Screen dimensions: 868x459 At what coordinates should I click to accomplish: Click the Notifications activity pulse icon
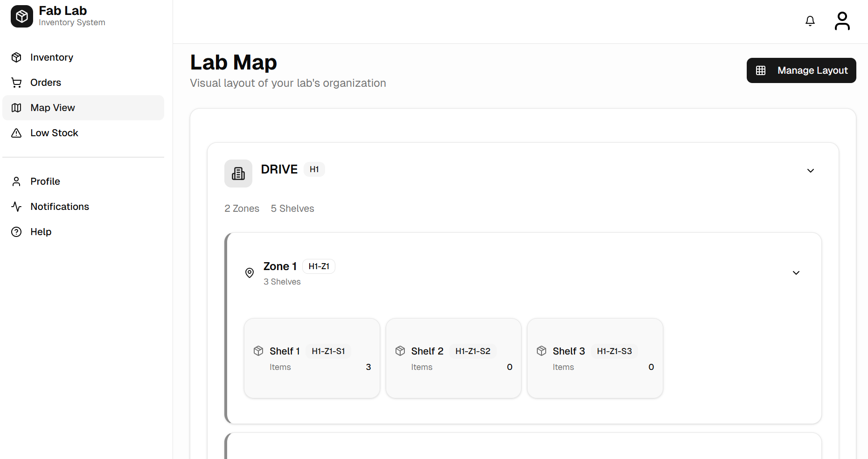(x=16, y=207)
